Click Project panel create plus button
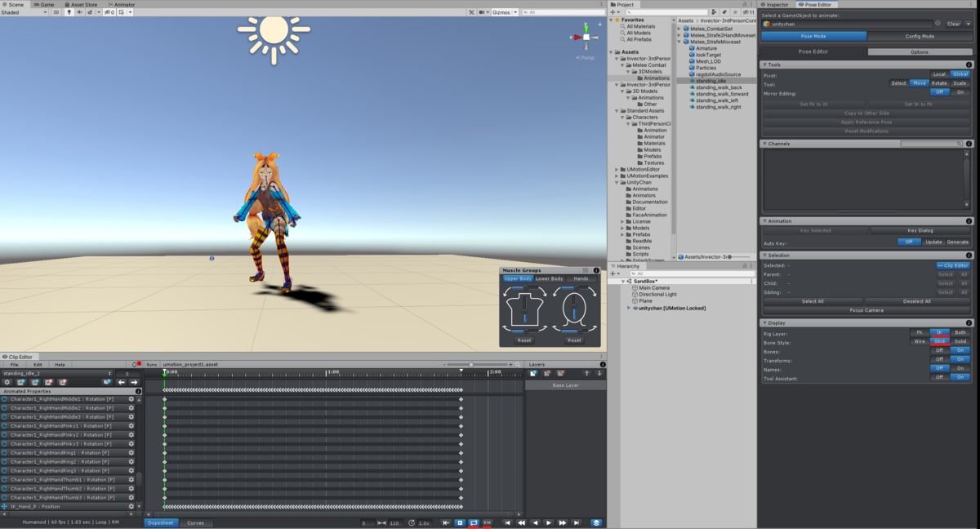The image size is (980, 529). click(x=613, y=13)
